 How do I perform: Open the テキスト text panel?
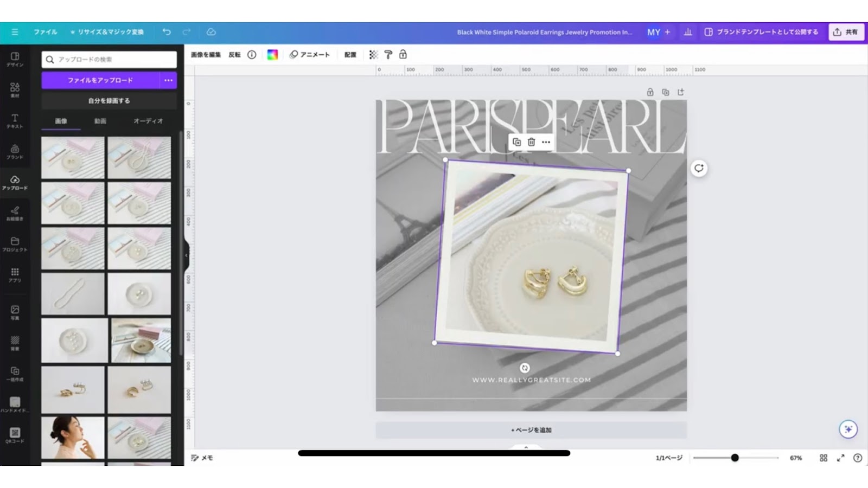tap(15, 121)
